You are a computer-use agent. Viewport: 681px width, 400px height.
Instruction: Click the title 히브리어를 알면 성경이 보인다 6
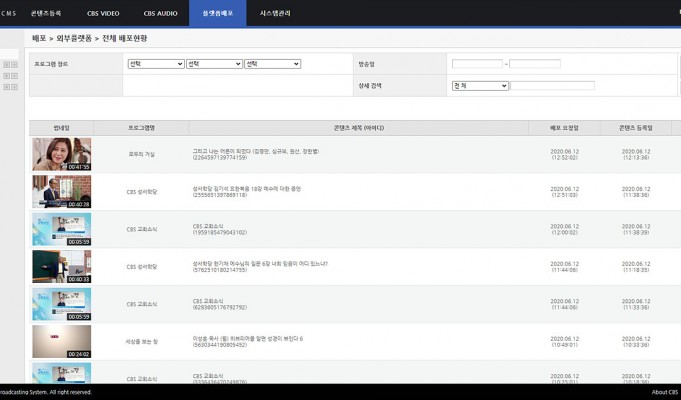point(248,339)
